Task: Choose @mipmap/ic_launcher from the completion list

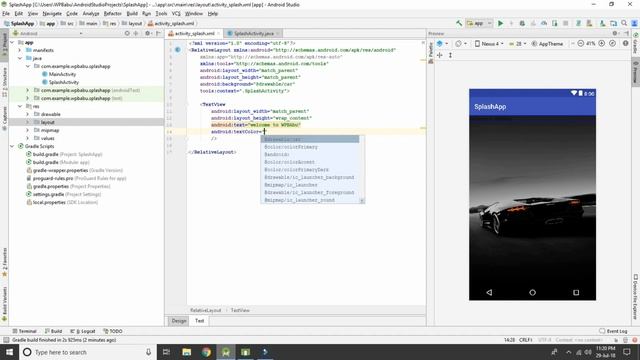Action: pos(291,184)
